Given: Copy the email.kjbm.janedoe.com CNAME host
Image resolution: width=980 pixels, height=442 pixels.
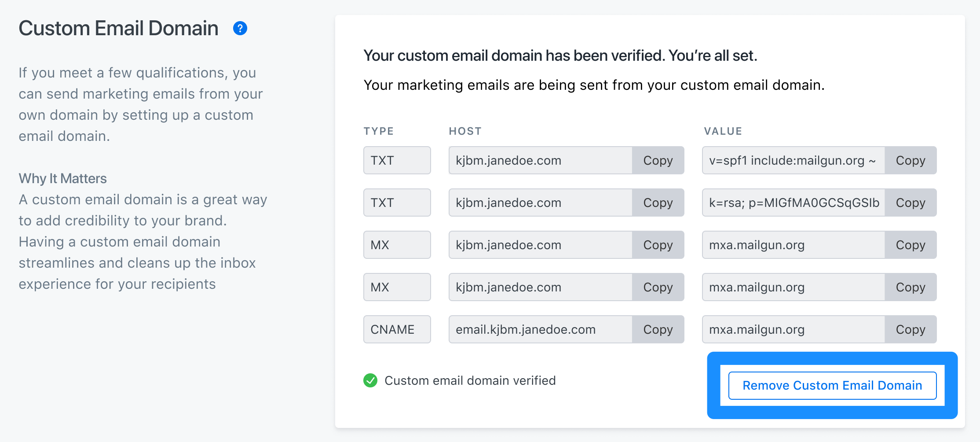Looking at the screenshot, I should click(x=658, y=329).
